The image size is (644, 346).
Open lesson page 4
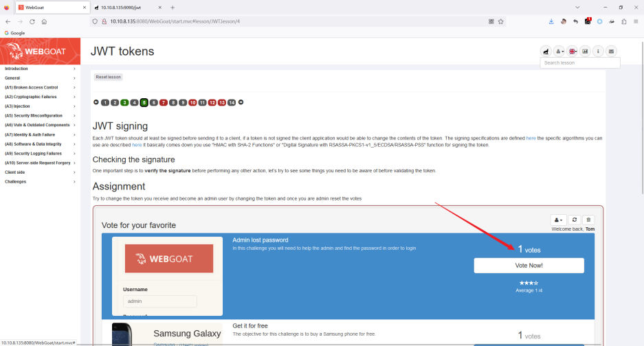pos(134,102)
